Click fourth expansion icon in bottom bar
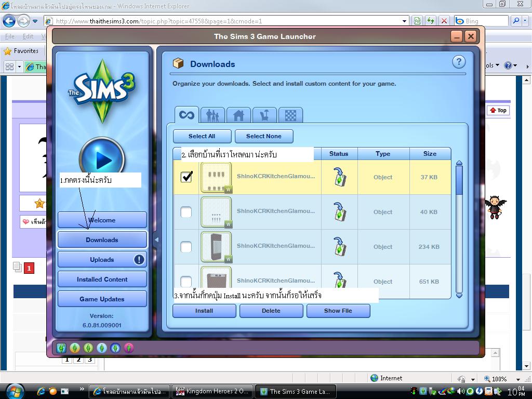Screen dimensions: 532x399 [102, 348]
